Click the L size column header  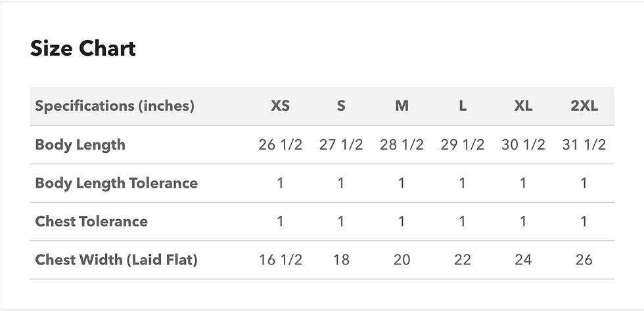coord(463,106)
